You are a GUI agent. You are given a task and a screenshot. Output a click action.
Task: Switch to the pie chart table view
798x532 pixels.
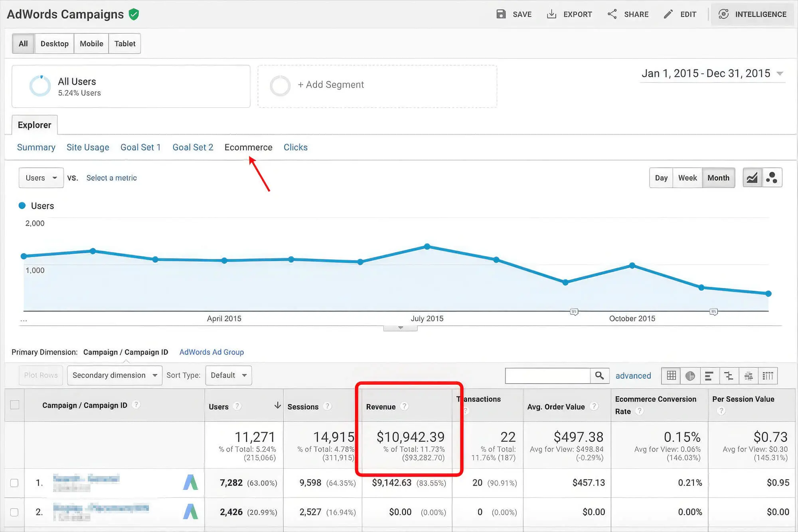coord(690,376)
